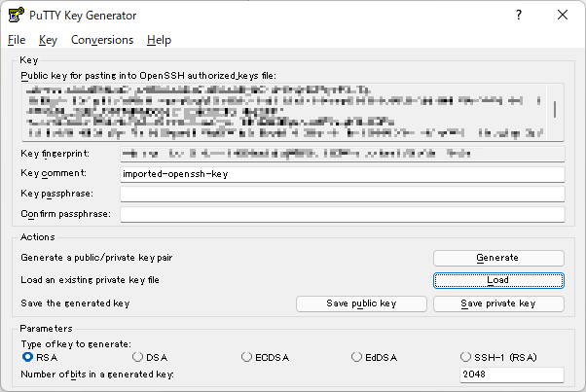Click Save public key button

(361, 303)
